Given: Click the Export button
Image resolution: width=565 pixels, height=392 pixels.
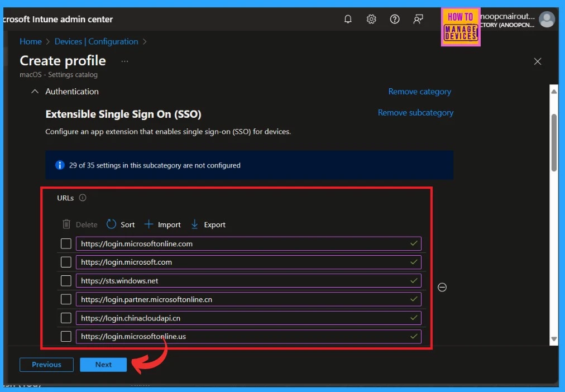Looking at the screenshot, I should click(208, 224).
